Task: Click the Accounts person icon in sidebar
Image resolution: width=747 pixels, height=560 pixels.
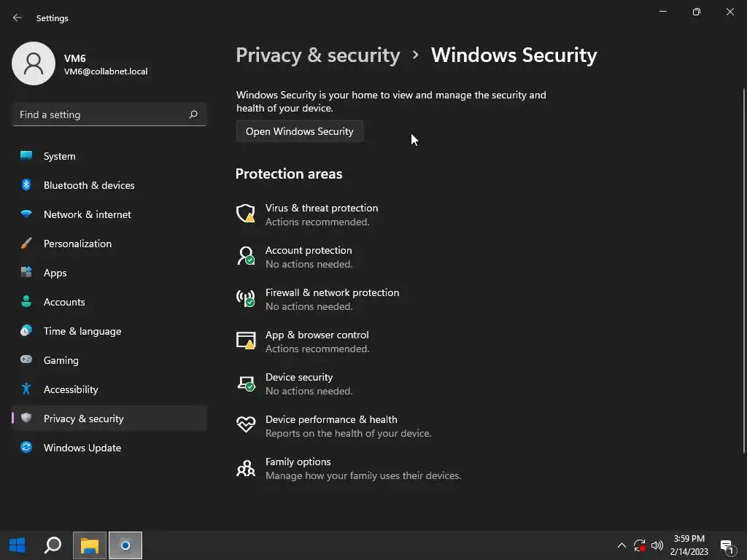Action: click(26, 301)
